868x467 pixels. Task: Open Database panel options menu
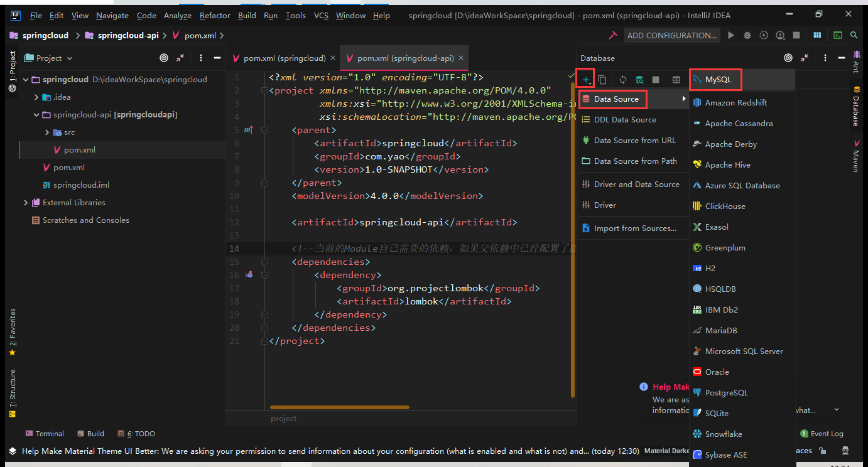(x=825, y=58)
